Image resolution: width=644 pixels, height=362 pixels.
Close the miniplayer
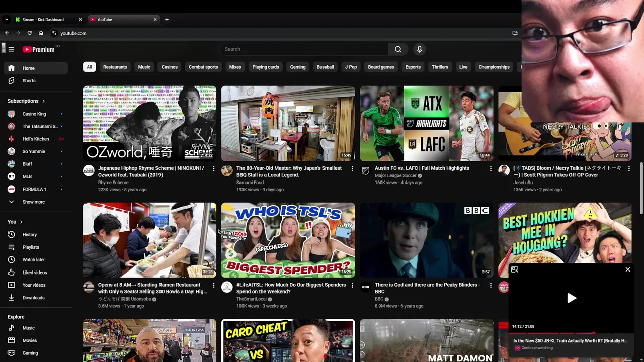tap(627, 270)
